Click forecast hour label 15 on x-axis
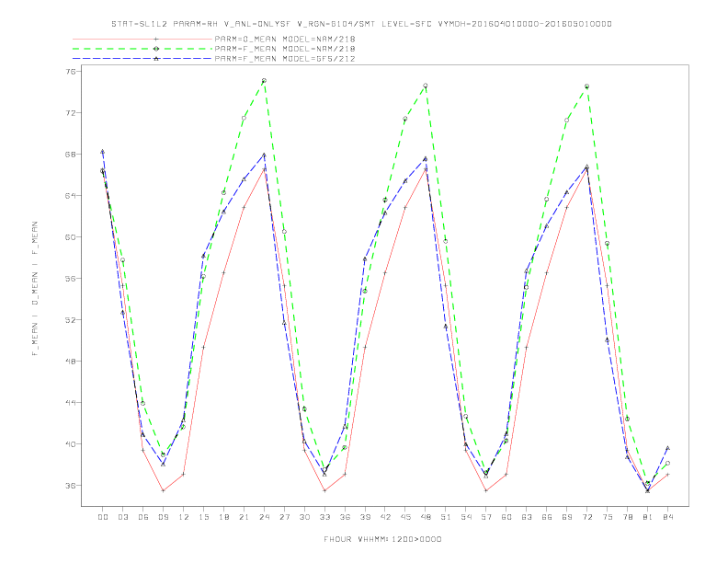This screenshot has width=728, height=563. click(203, 517)
